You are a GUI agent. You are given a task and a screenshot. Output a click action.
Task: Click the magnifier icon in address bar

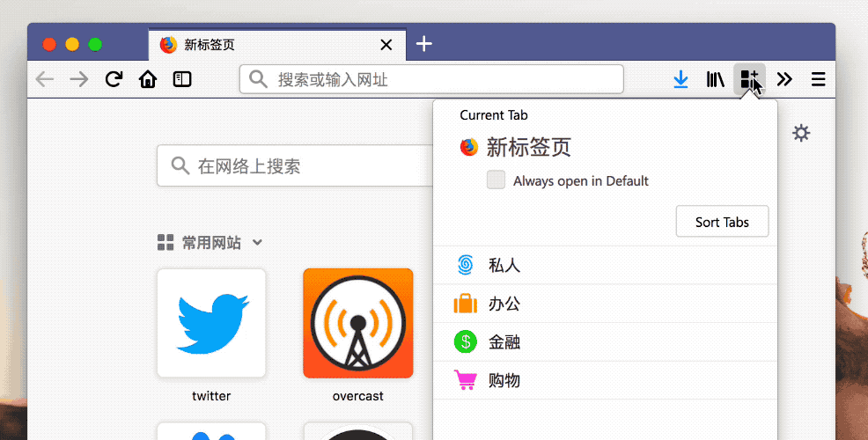coord(258,79)
